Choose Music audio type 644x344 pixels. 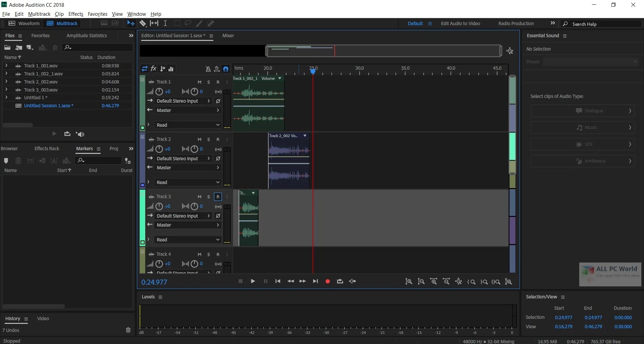(583, 127)
